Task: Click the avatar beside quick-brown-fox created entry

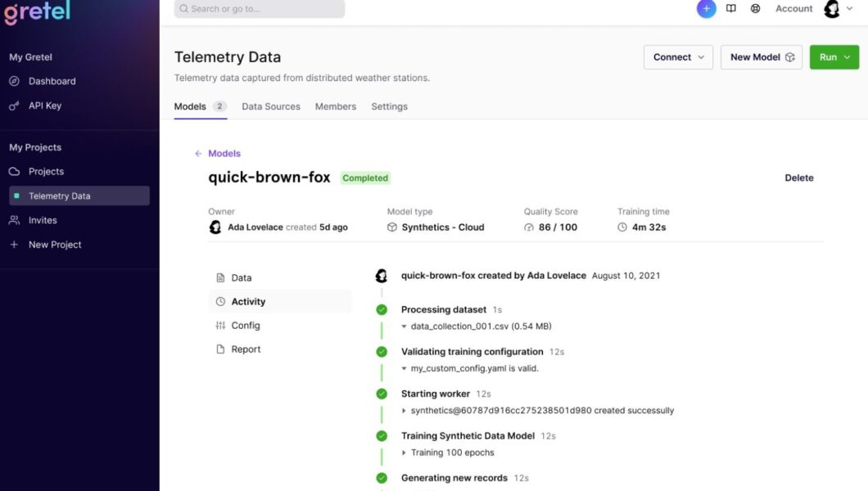Action: pyautogui.click(x=382, y=275)
